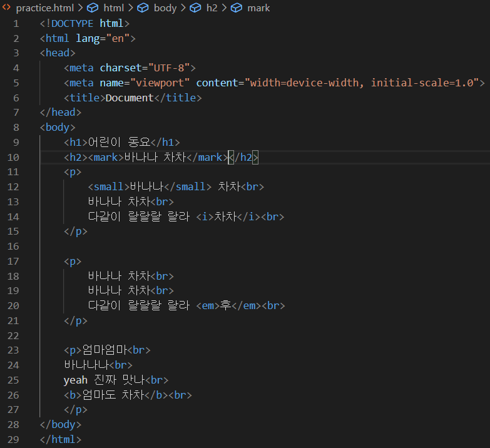Open the h2 breadcrumb segment

click(212, 8)
